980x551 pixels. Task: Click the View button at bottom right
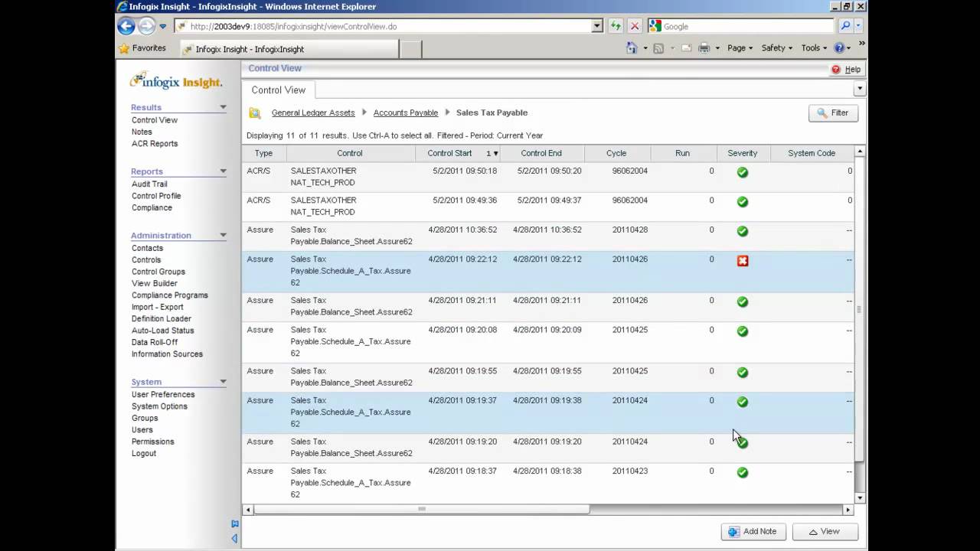click(825, 531)
